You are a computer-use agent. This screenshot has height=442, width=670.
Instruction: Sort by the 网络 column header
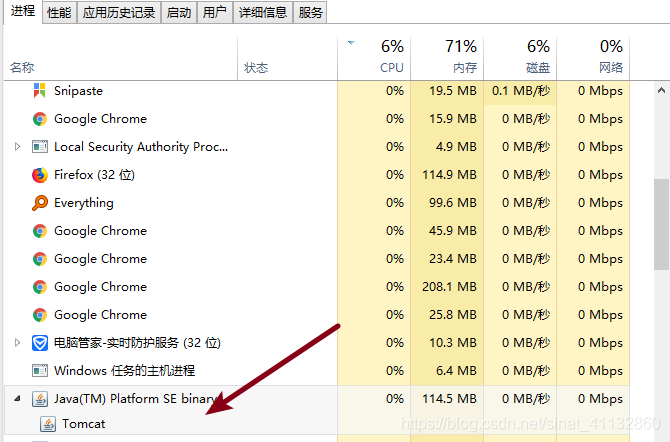click(593, 59)
